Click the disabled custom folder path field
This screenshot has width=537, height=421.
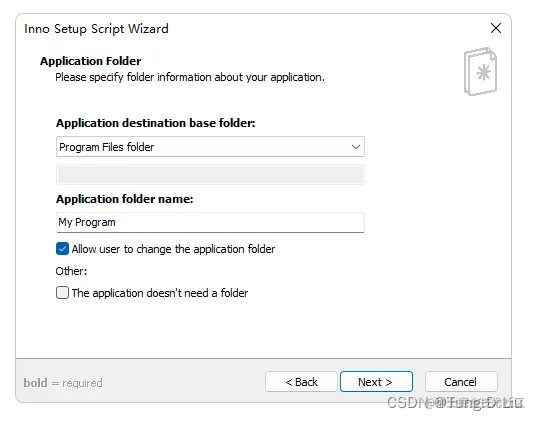point(210,174)
